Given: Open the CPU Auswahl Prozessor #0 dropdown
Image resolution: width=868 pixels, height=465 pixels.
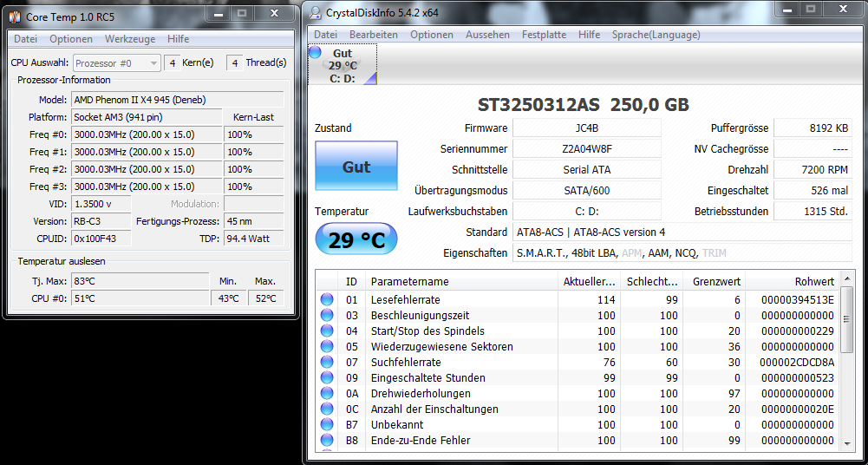Looking at the screenshot, I should [x=117, y=63].
